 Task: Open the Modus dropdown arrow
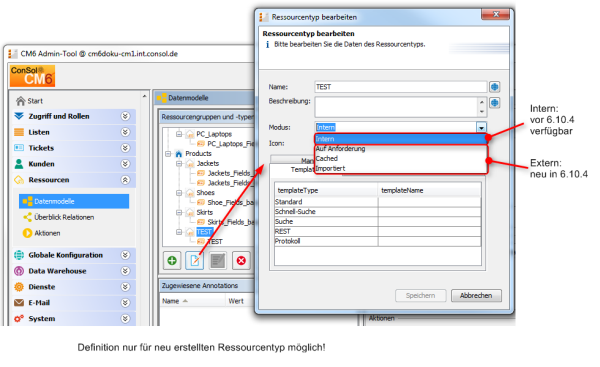[x=481, y=127]
